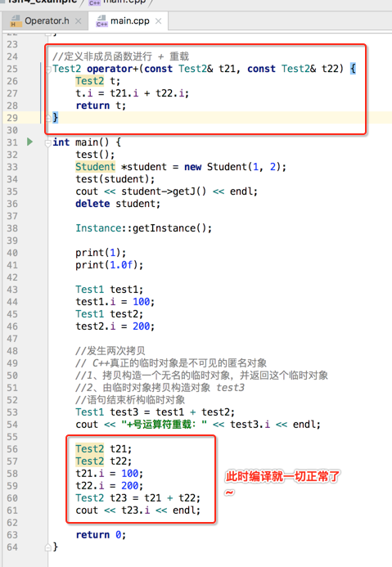Click the '+号运算符重载:' string literal
Image resolution: width=392 pixels, height=567 pixels.
click(x=164, y=425)
